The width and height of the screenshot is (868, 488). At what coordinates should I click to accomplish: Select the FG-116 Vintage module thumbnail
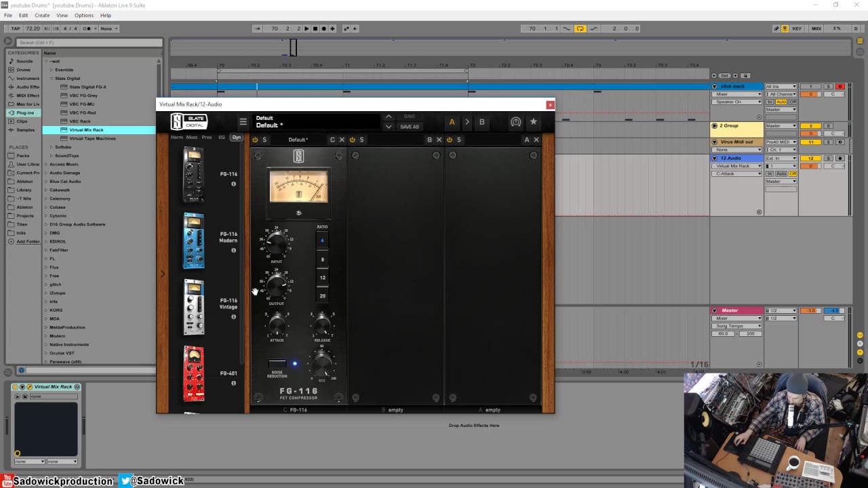(193, 307)
